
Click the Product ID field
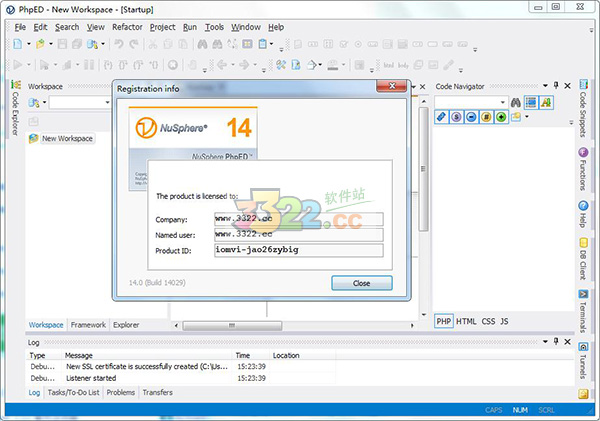pos(298,250)
